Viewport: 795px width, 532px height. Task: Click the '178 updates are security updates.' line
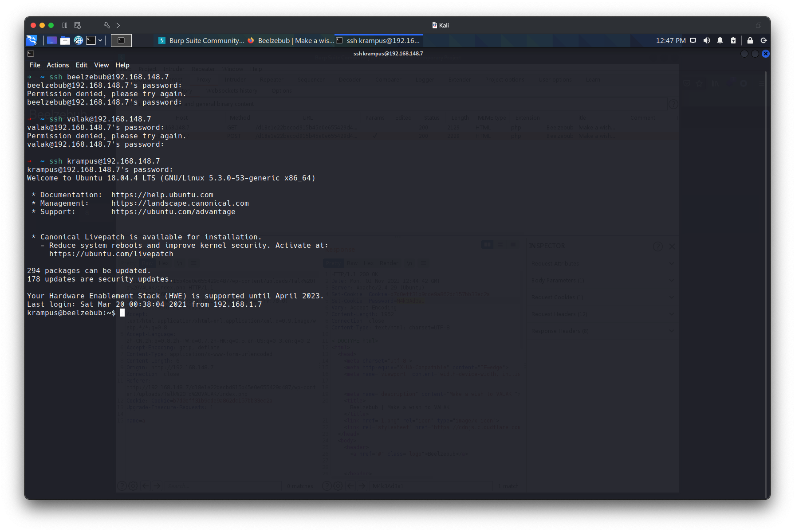tap(100, 279)
